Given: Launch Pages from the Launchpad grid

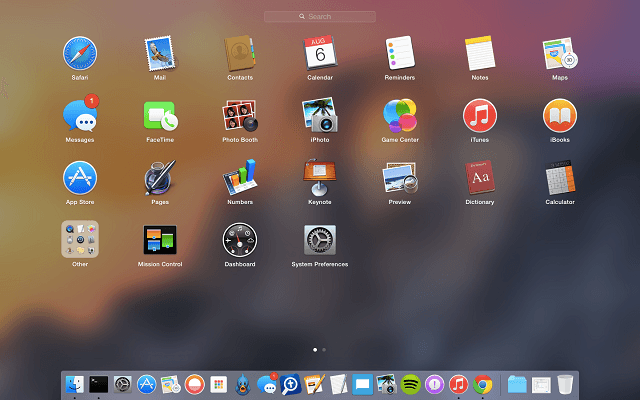Looking at the screenshot, I should click(x=160, y=178).
